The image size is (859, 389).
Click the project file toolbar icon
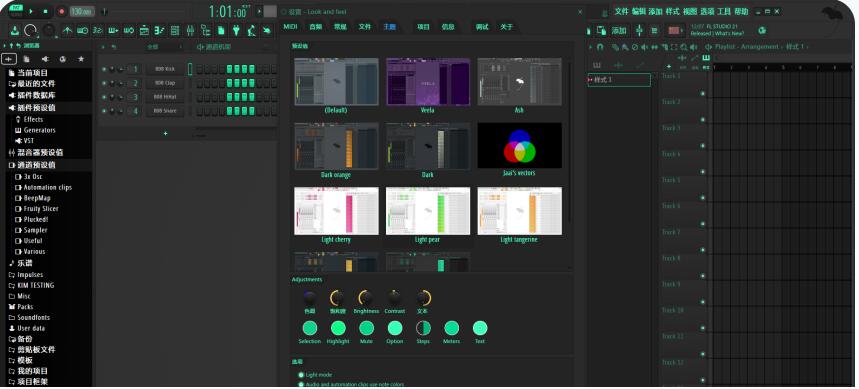221,31
